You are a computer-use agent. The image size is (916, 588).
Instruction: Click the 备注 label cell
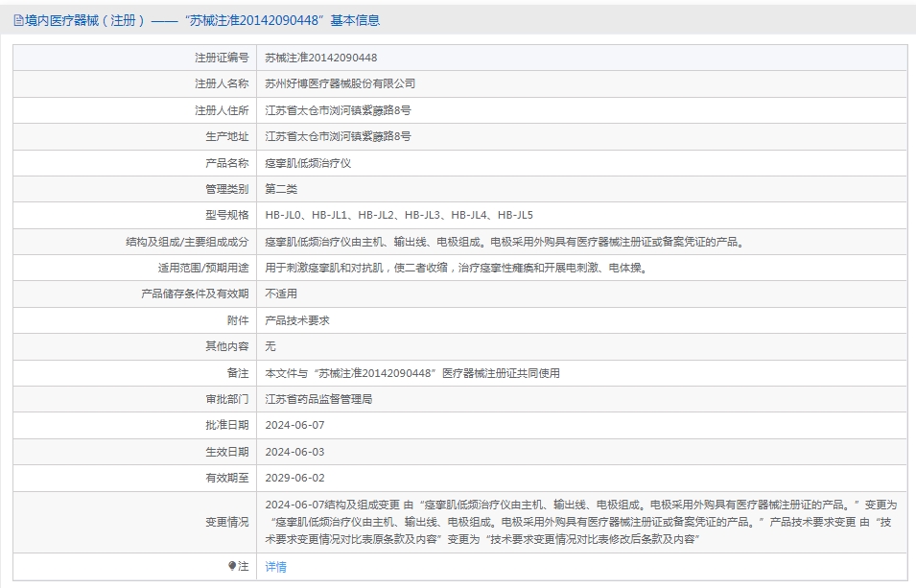point(135,373)
